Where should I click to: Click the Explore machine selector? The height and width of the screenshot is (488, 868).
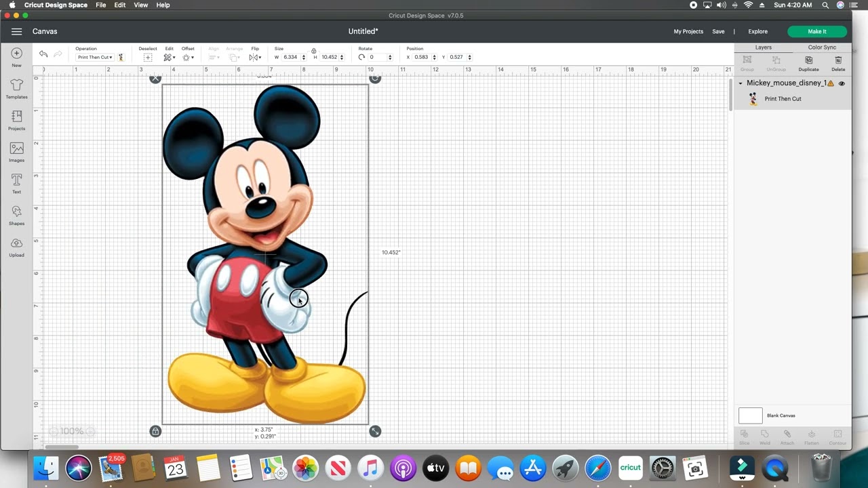[758, 31]
